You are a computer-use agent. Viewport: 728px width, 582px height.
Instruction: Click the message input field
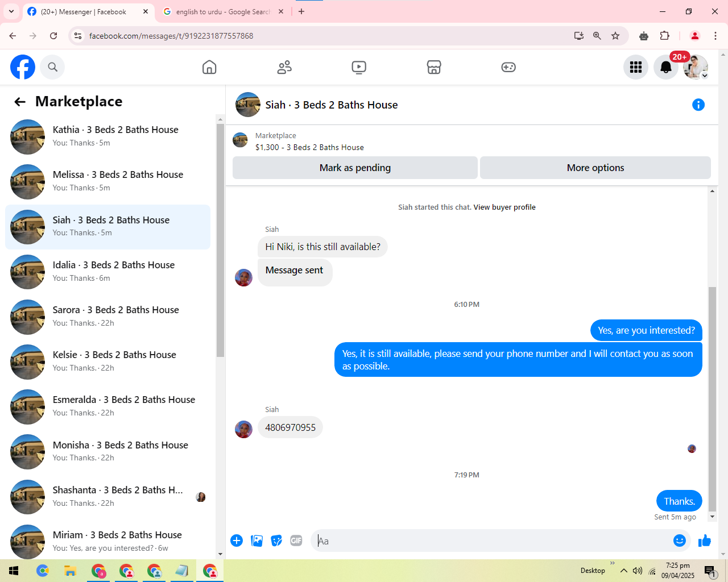click(x=493, y=541)
